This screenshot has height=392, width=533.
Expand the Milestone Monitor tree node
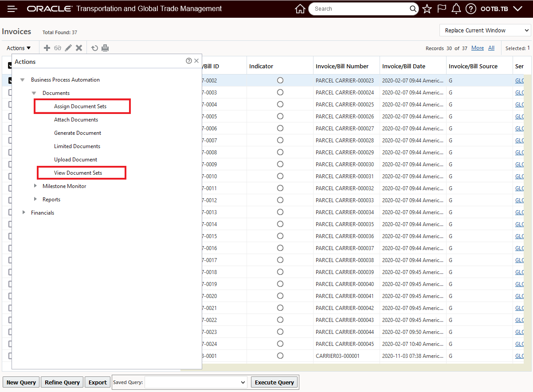pyautogui.click(x=35, y=186)
